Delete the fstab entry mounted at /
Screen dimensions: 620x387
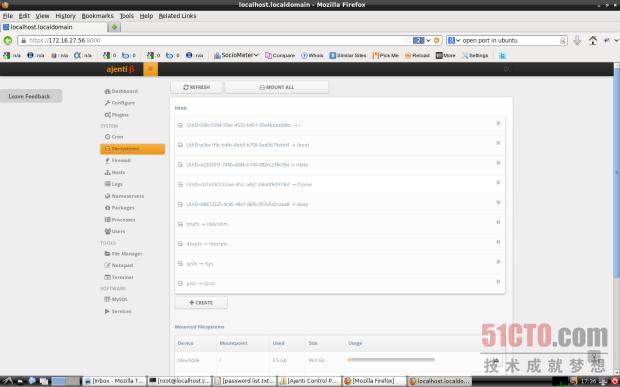coord(498,123)
